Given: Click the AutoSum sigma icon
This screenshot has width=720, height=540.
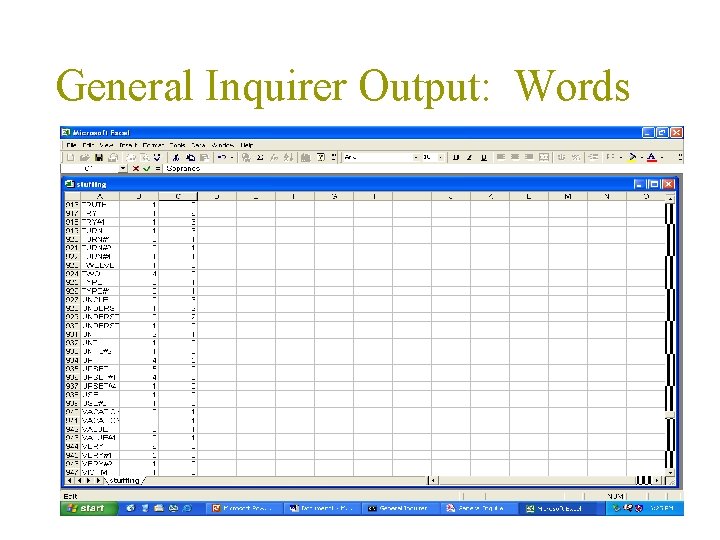Looking at the screenshot, I should click(259, 158).
